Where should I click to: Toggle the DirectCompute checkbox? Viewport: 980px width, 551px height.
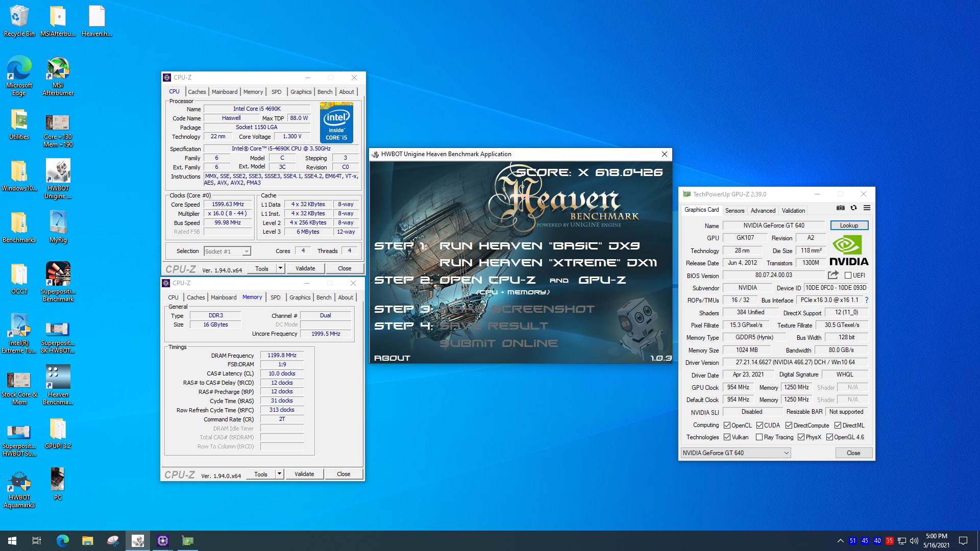[789, 425]
